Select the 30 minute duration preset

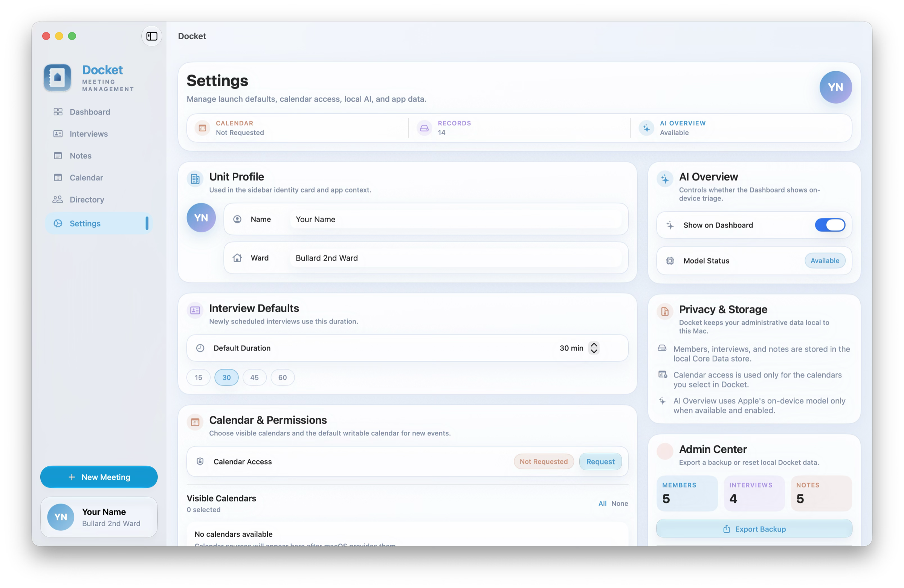226,377
